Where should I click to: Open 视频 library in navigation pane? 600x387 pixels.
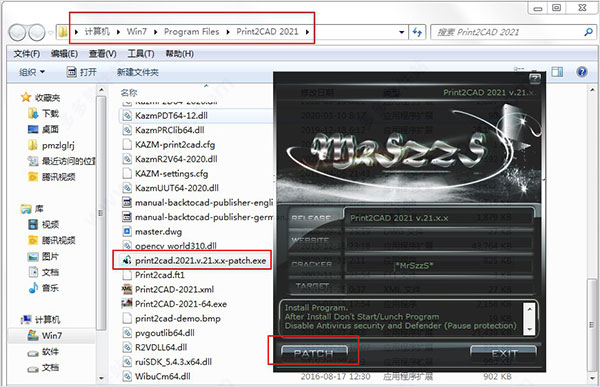(x=44, y=224)
